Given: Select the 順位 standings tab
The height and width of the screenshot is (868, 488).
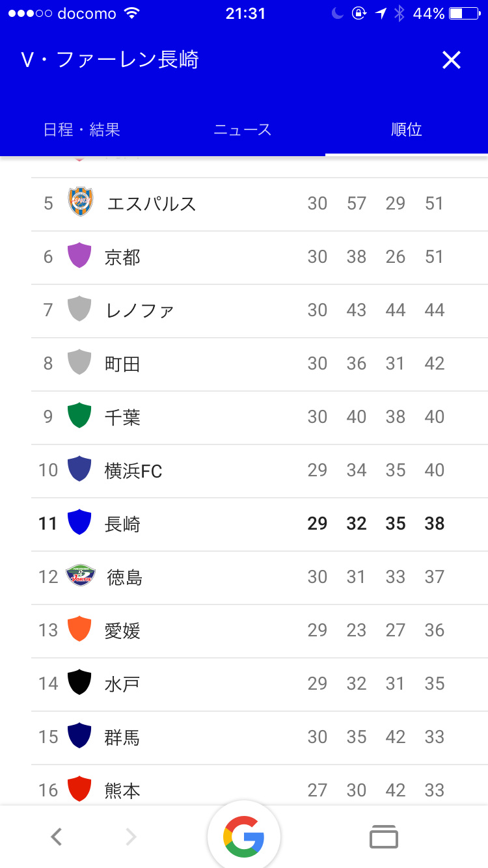Looking at the screenshot, I should click(x=407, y=129).
